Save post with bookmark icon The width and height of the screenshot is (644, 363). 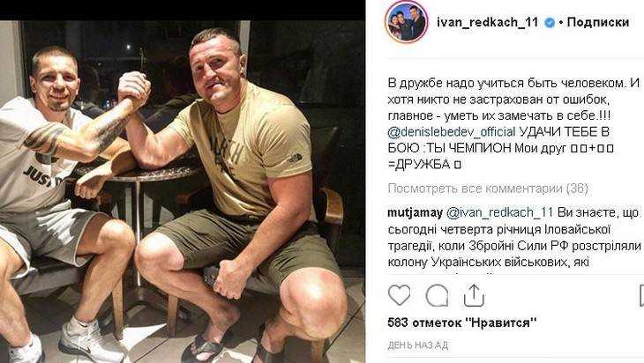click(641, 295)
